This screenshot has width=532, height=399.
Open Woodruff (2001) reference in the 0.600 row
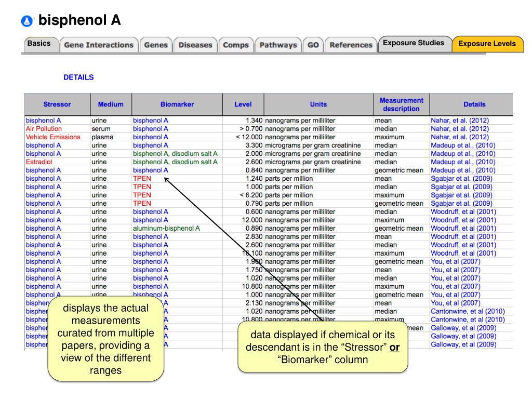[x=463, y=212]
